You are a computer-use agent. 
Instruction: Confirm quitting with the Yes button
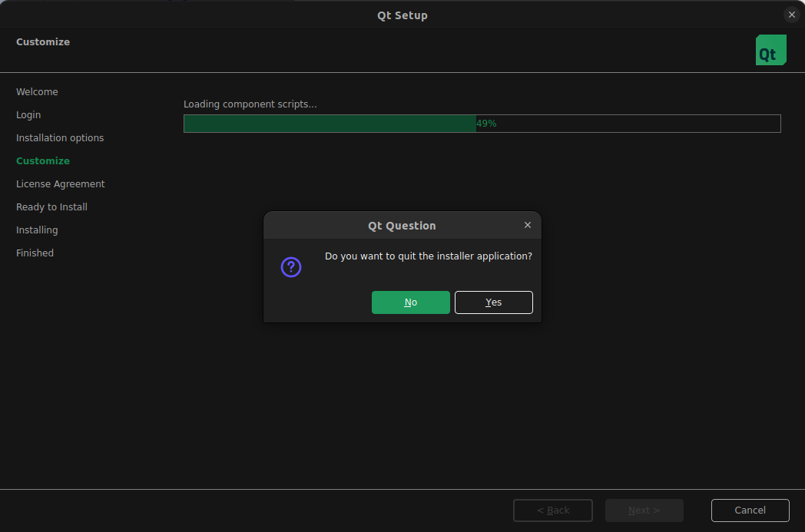[493, 302]
